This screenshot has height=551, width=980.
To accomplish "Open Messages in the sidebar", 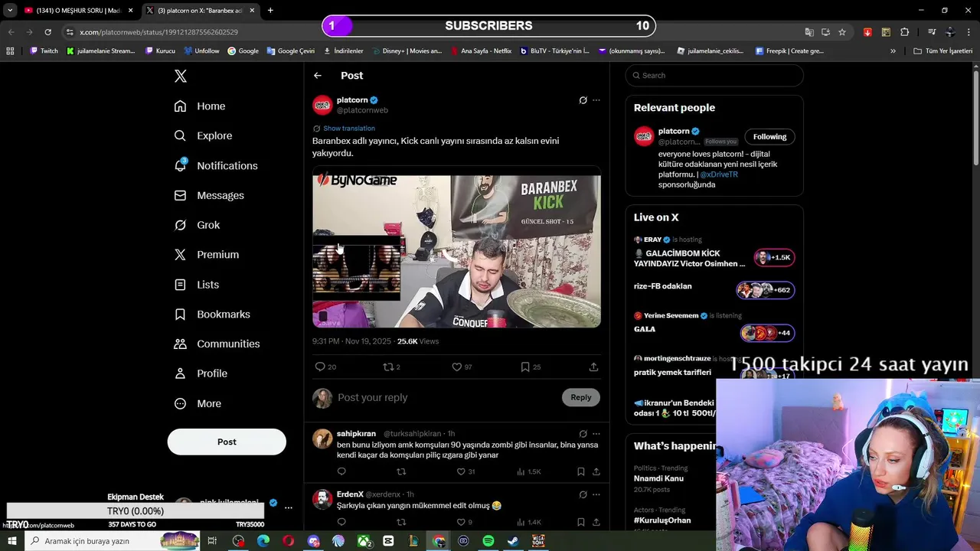I will point(209,195).
